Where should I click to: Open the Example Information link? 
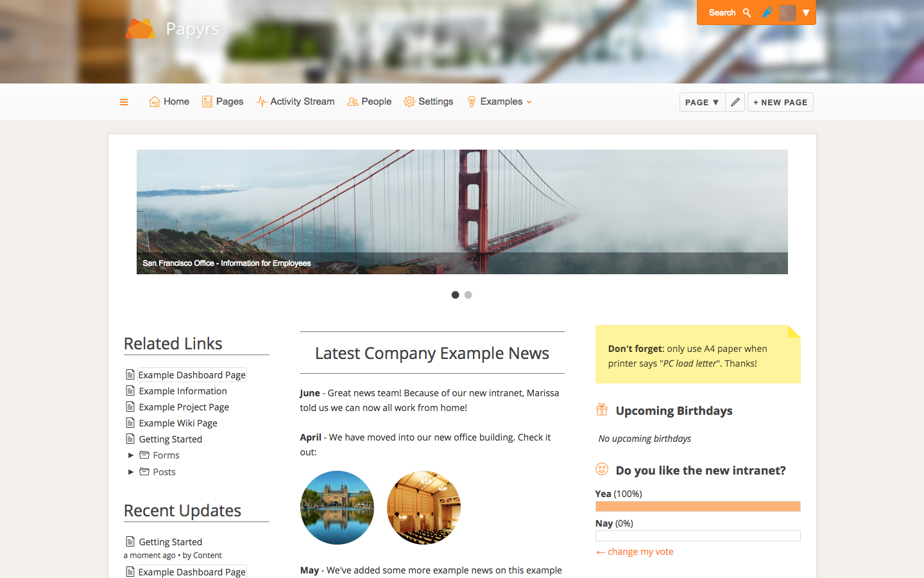point(183,391)
